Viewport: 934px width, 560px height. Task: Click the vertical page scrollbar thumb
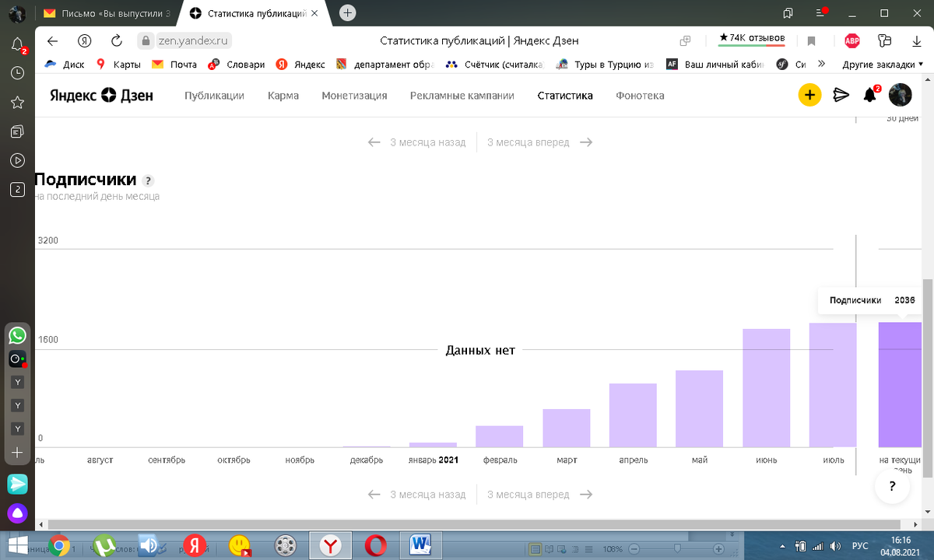click(928, 377)
